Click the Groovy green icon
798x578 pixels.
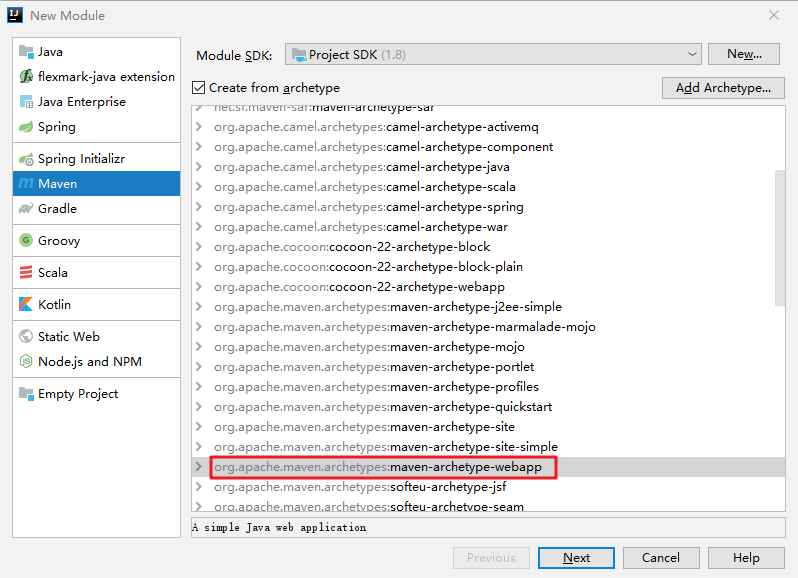(x=26, y=240)
